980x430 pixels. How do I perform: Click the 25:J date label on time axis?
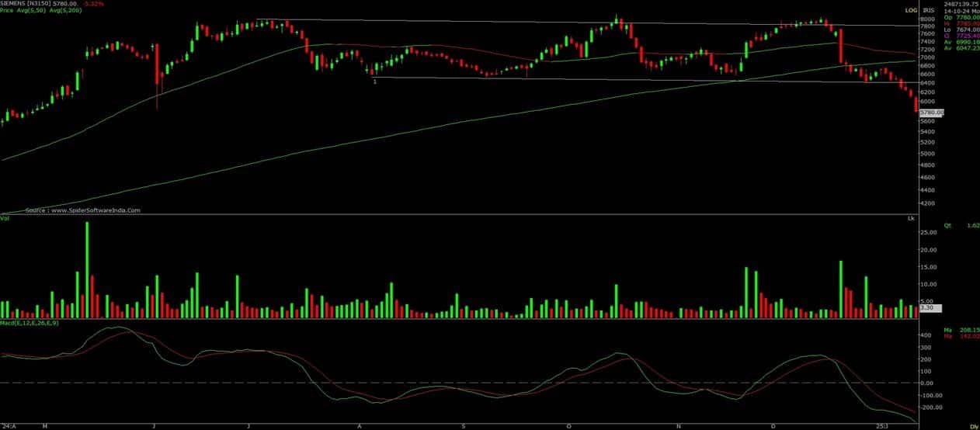tap(881, 426)
